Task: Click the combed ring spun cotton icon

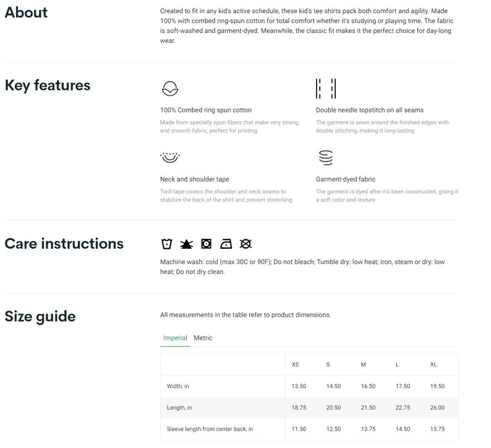Action: coord(170,88)
